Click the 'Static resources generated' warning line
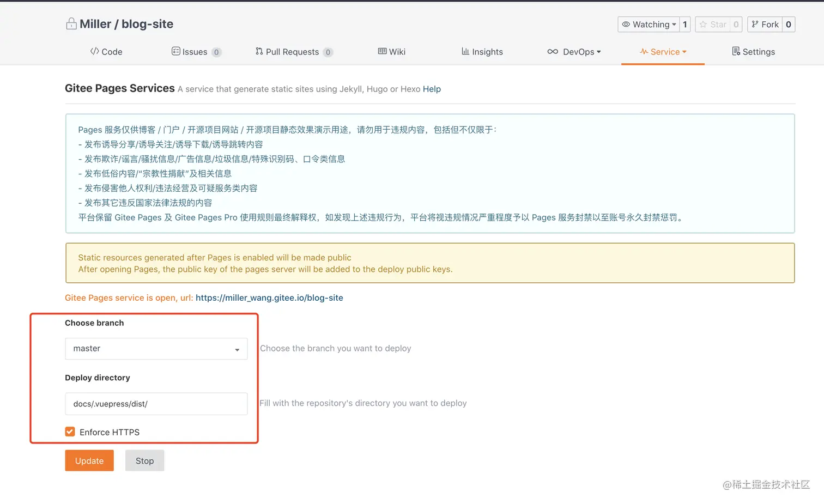Screen dimensions: 824x504 click(x=215, y=258)
